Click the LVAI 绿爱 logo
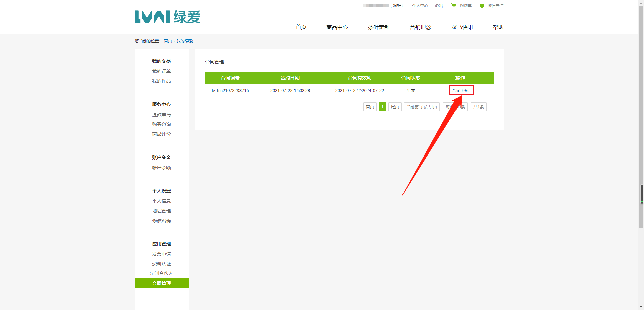644x310 pixels. click(x=167, y=17)
